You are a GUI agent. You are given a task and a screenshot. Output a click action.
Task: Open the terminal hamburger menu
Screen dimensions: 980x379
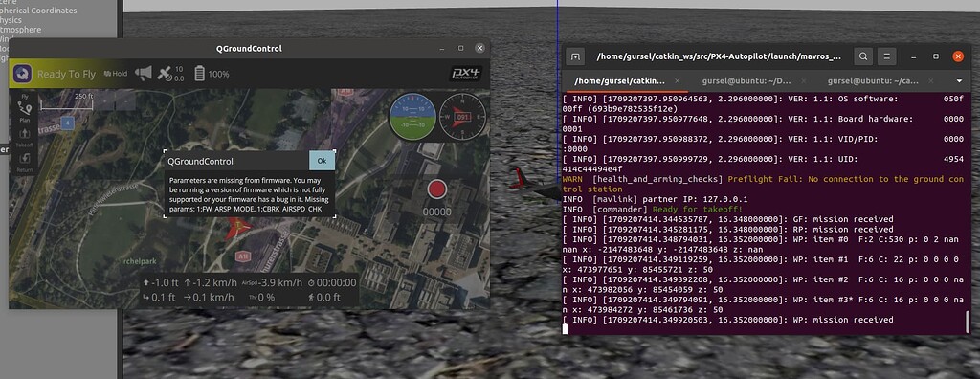point(886,56)
